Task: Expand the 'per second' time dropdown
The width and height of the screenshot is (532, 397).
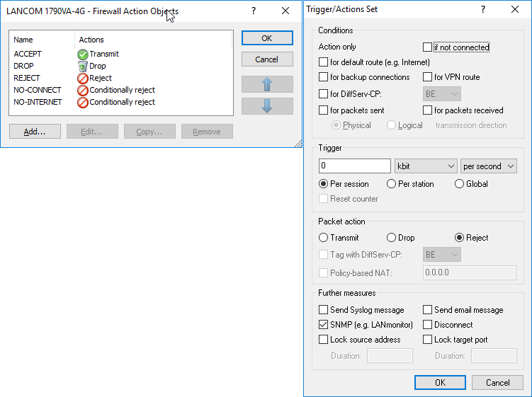Action: [488, 166]
